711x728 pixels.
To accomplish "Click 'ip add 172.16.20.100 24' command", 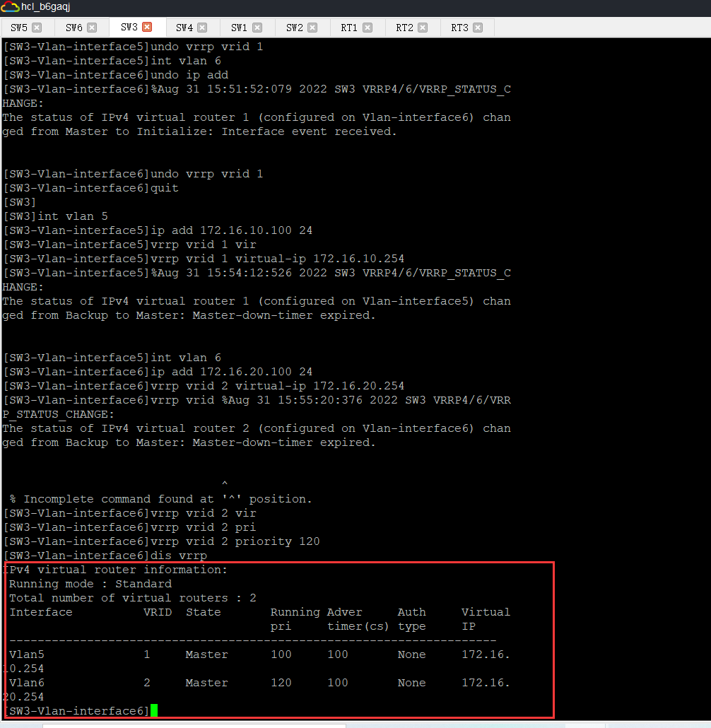I will pos(158,372).
